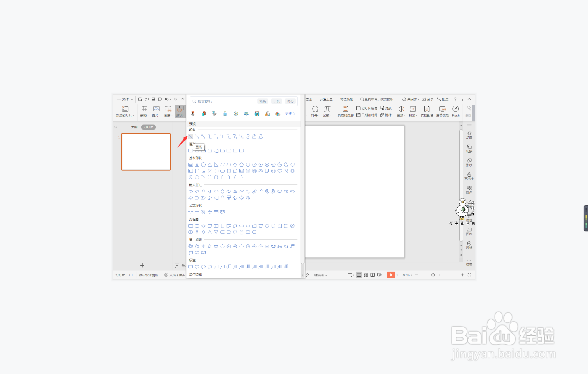Pick the smiley face basic shape
Screen dimensions: 588x374
(x=273, y=171)
